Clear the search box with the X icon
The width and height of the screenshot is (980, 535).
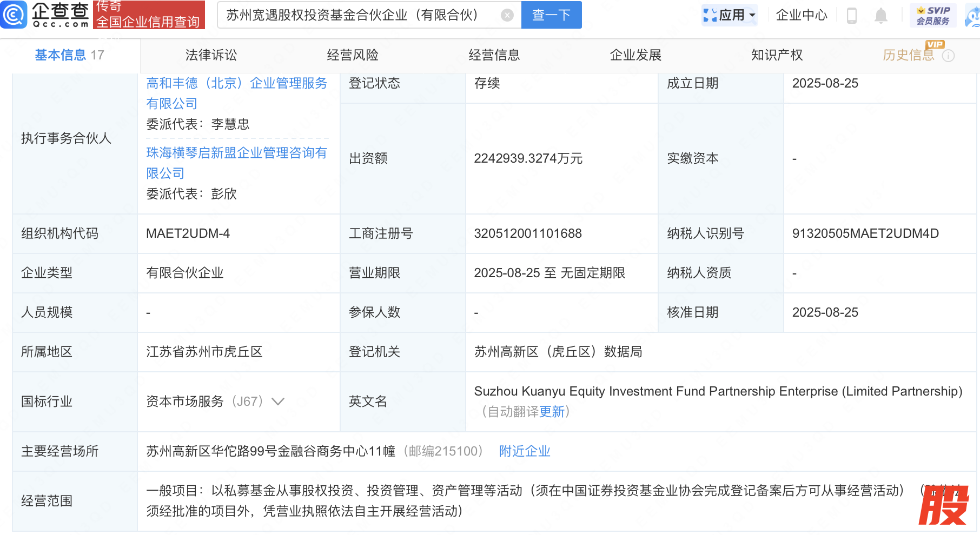pyautogui.click(x=507, y=15)
